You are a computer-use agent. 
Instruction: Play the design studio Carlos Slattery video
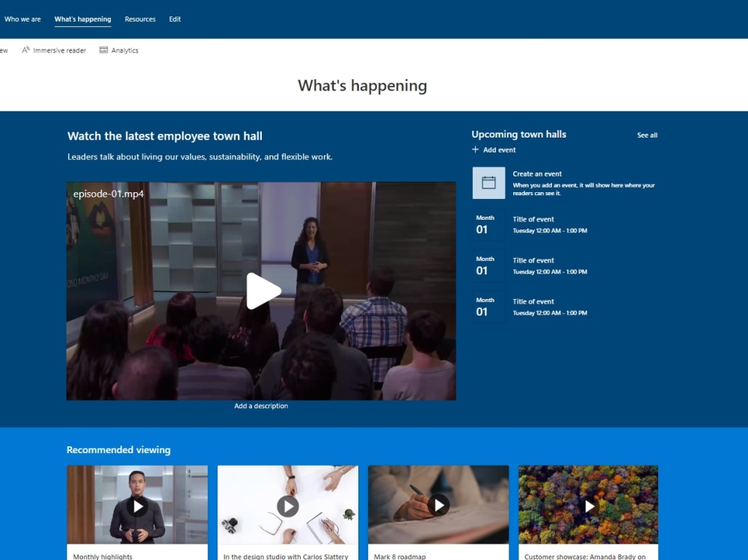click(288, 506)
